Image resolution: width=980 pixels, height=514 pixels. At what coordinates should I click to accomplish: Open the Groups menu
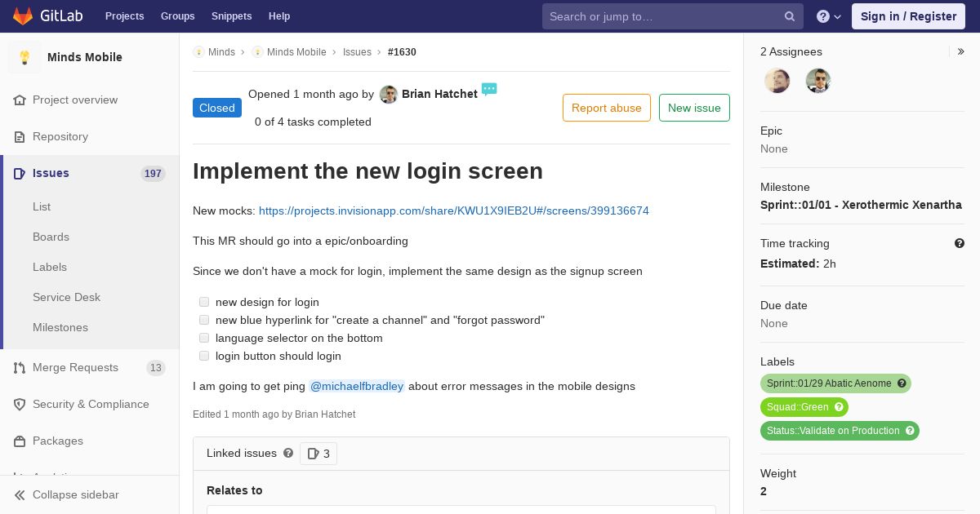(x=177, y=16)
